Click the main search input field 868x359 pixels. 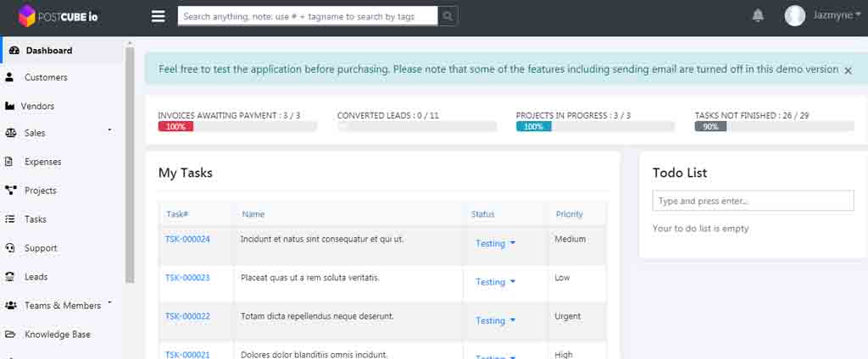pyautogui.click(x=307, y=16)
